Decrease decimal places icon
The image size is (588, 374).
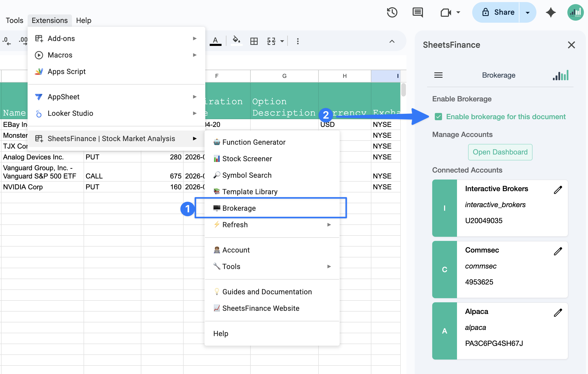pos(7,41)
